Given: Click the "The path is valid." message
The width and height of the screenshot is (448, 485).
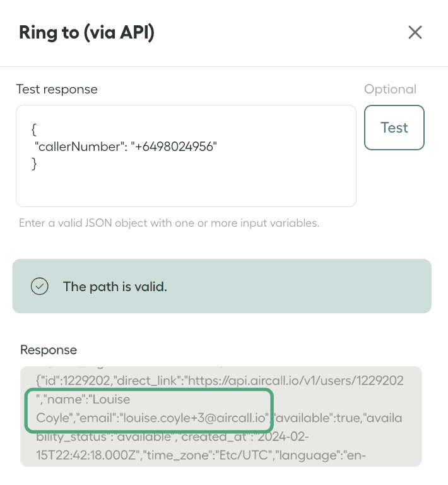Looking at the screenshot, I should coord(115,286).
